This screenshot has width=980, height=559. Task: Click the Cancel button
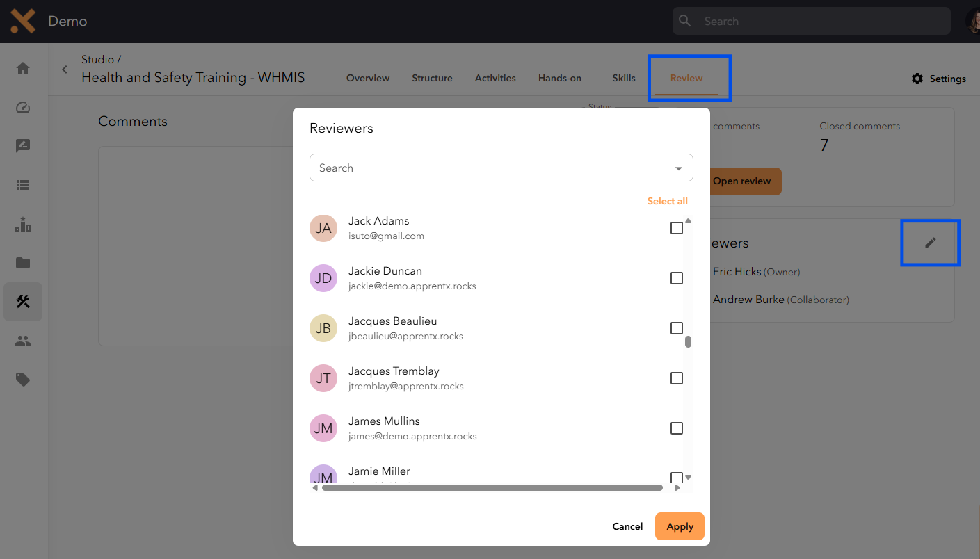tap(627, 526)
